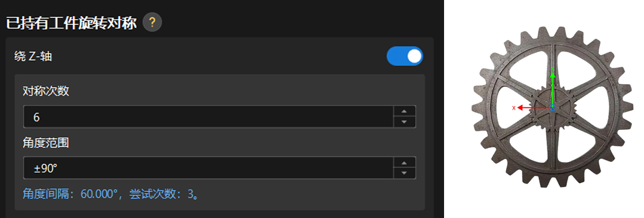Click the 角度间隔: 60.000° info text
The width and height of the screenshot is (644, 218).
click(70, 194)
